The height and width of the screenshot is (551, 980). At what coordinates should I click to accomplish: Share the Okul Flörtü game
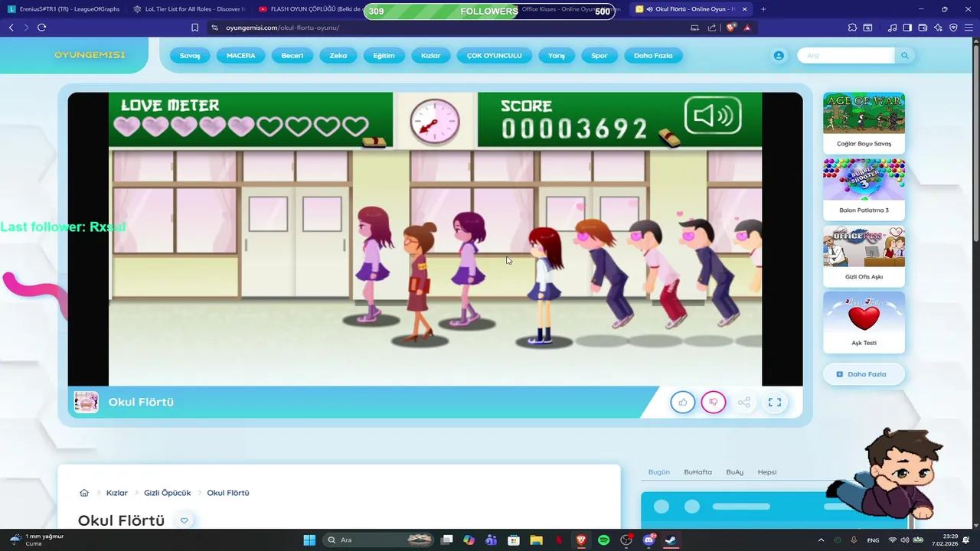tap(743, 403)
